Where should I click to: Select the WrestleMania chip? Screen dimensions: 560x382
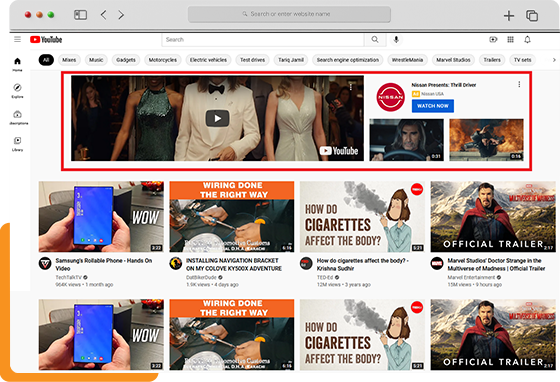(407, 60)
